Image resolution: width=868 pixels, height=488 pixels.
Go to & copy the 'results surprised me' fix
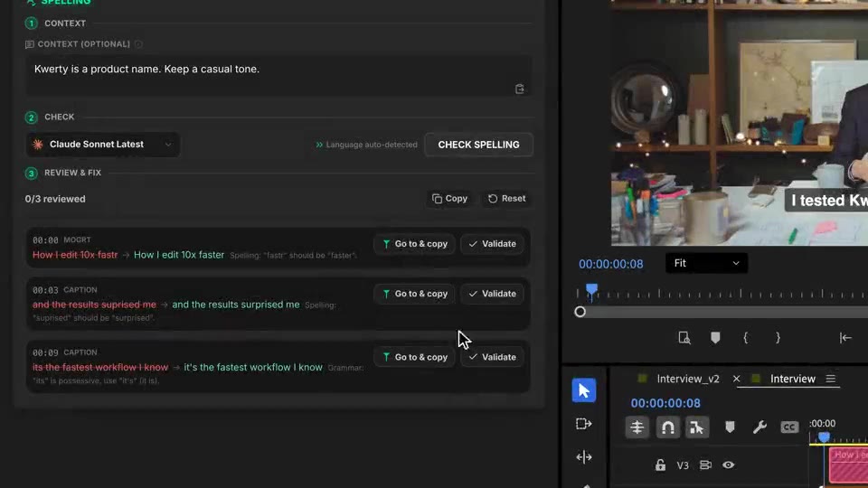click(415, 294)
